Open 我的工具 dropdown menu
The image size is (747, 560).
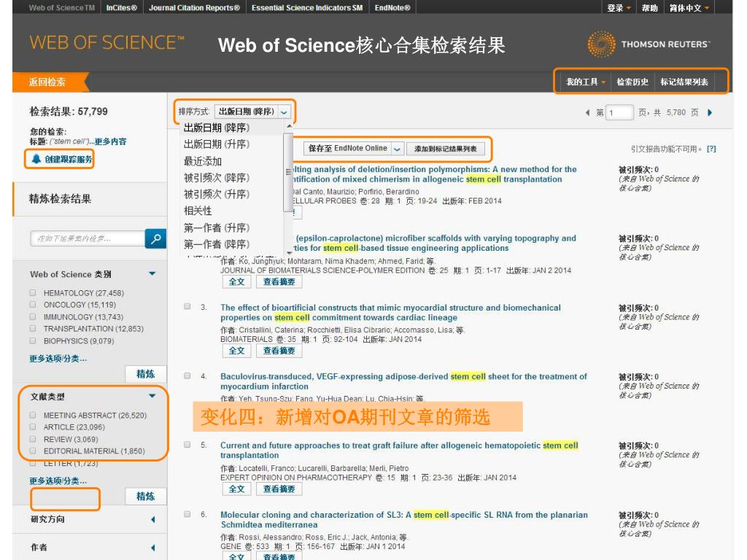click(x=586, y=82)
